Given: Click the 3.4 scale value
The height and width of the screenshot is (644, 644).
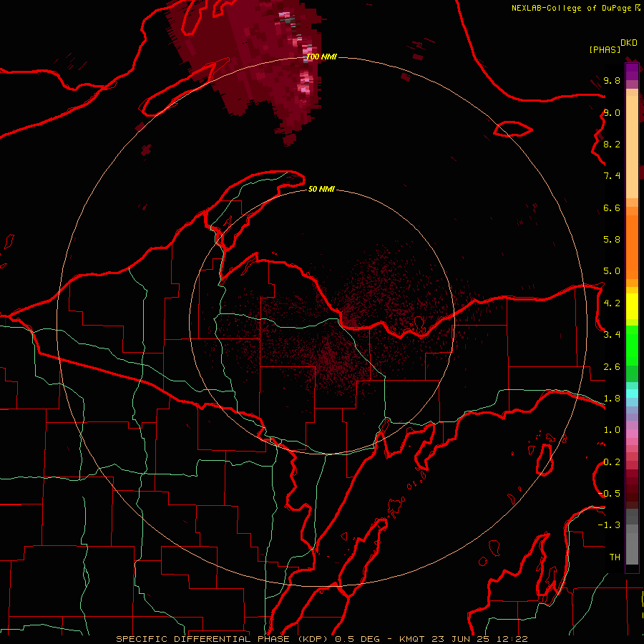Looking at the screenshot, I should coord(612,335).
